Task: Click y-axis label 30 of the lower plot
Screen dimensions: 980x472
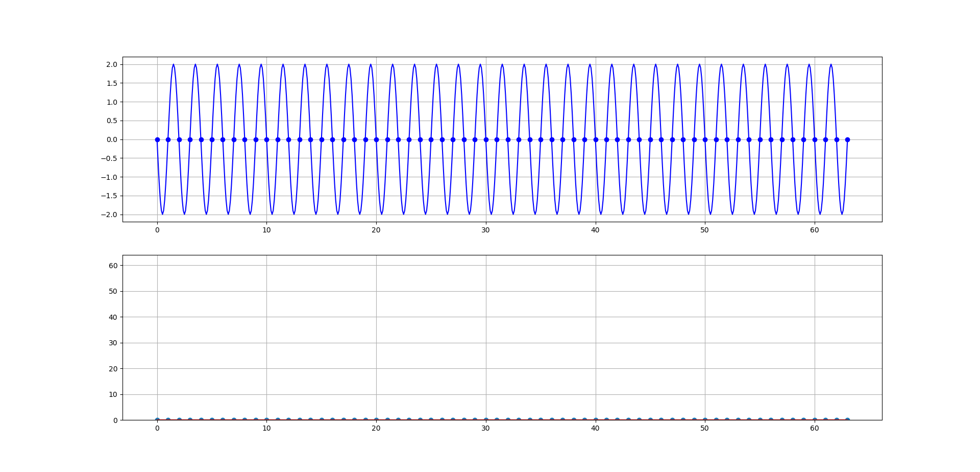Action: (113, 343)
